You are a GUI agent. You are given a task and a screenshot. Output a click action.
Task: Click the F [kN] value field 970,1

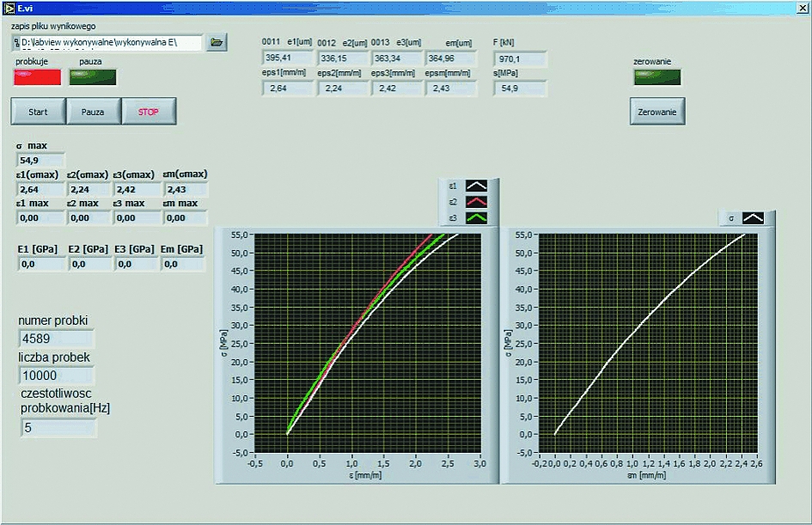click(520, 58)
